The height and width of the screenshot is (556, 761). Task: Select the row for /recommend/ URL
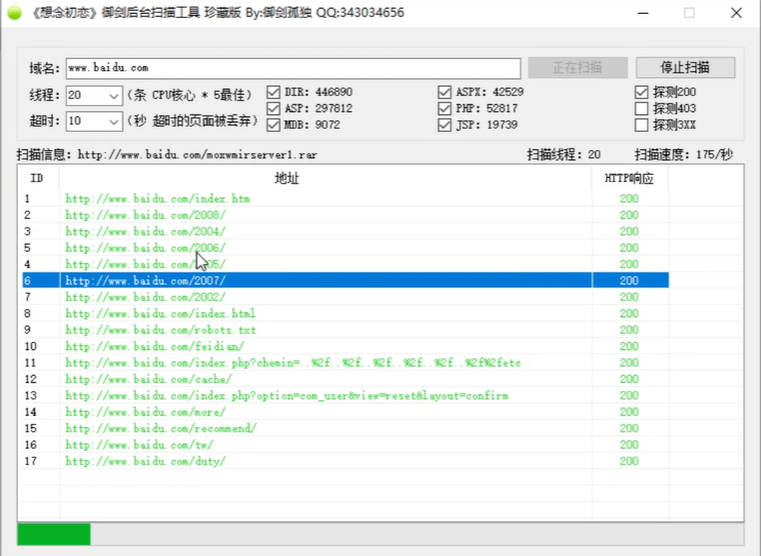click(346, 428)
